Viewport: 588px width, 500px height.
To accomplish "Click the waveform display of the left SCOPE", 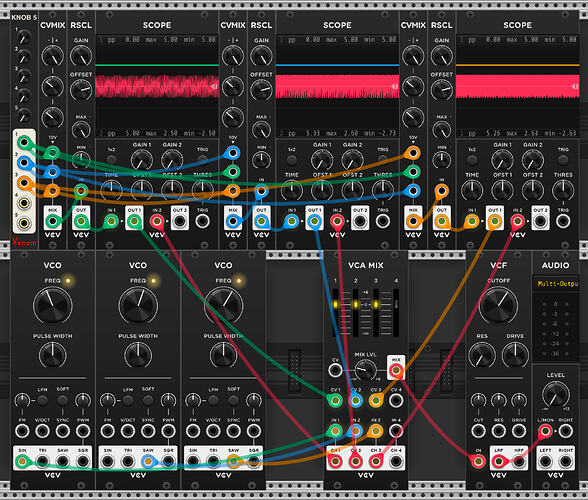I will click(x=157, y=86).
